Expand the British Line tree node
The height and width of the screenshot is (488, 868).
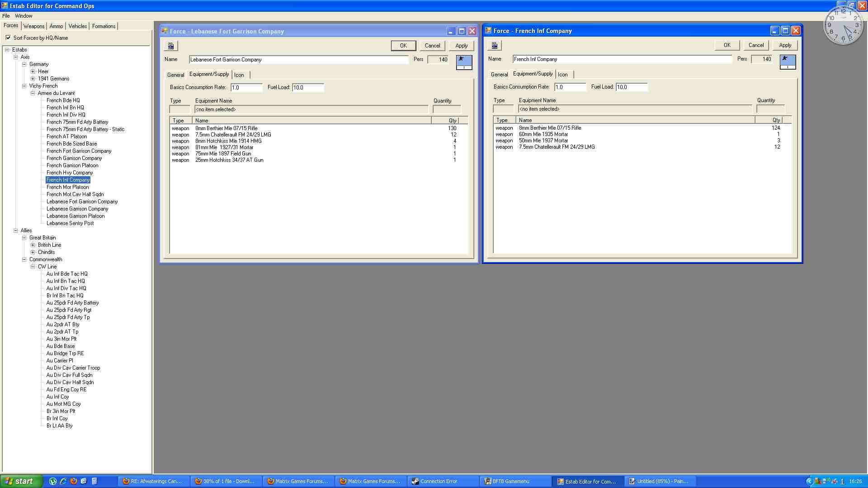tap(33, 245)
